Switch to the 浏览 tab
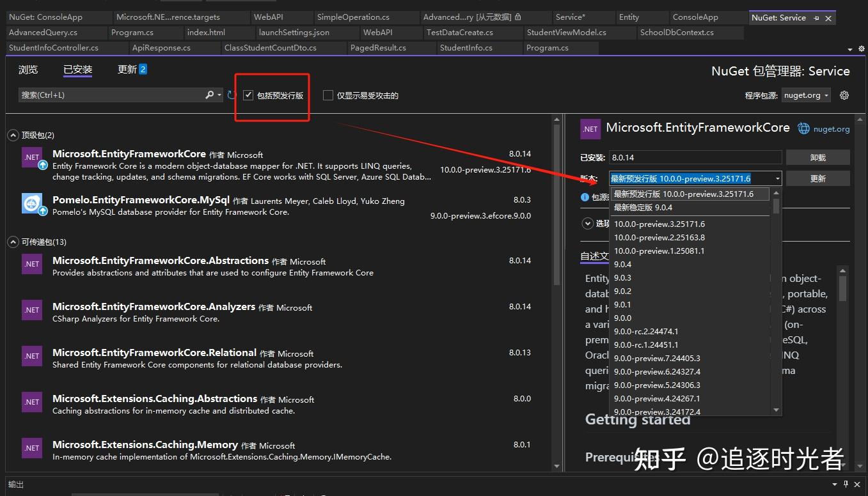Viewport: 868px width, 496px height. pyautogui.click(x=28, y=70)
